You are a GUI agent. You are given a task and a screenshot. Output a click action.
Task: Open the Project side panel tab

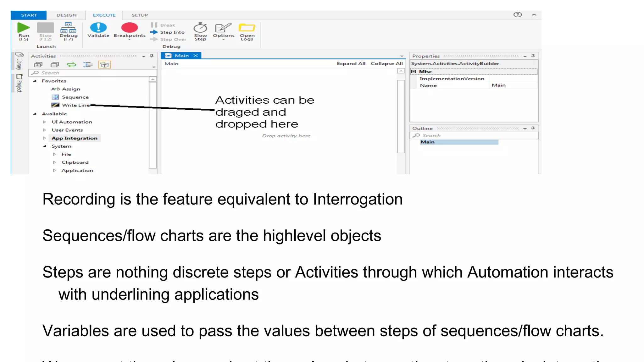[19, 83]
